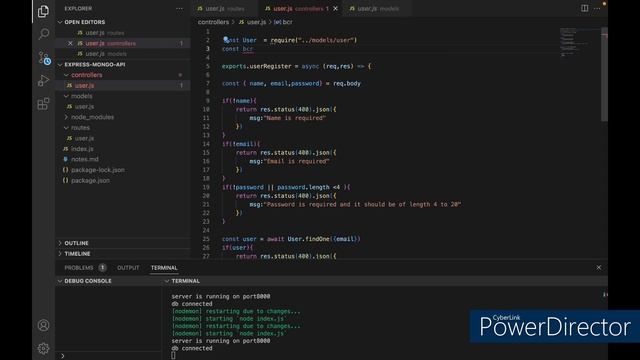Select the Terminal panel tab

pos(164,268)
